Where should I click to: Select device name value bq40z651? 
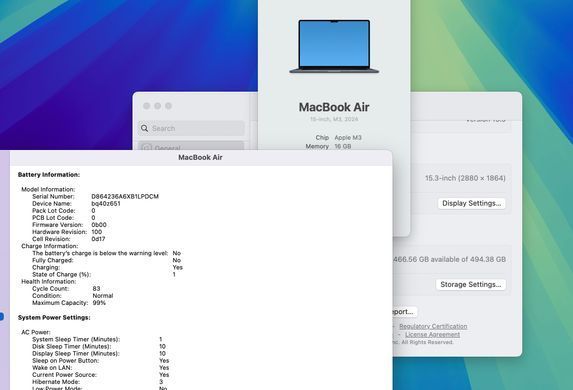tap(106, 204)
